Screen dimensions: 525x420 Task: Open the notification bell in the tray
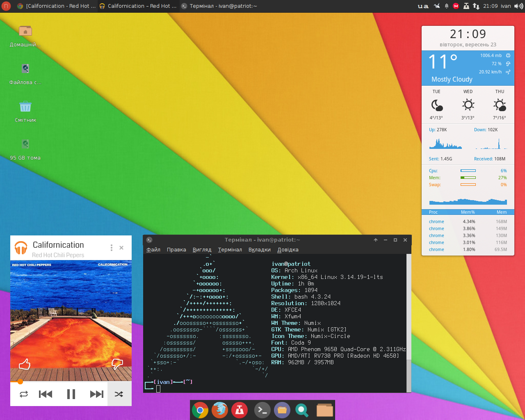447,6
